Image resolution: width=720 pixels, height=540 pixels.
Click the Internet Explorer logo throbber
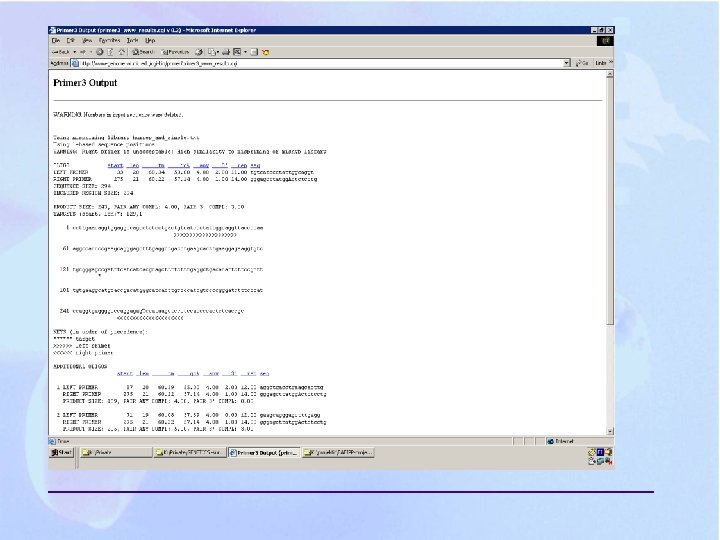coord(605,41)
